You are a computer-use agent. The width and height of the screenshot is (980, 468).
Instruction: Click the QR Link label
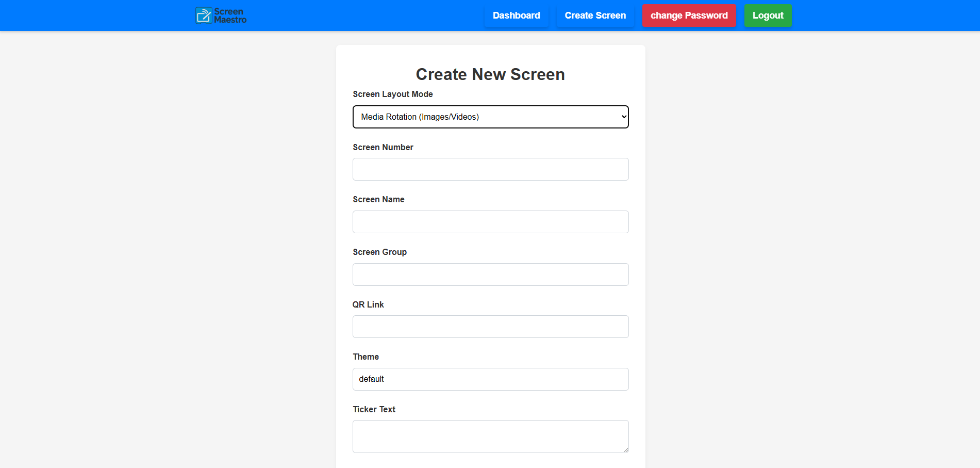pos(368,305)
